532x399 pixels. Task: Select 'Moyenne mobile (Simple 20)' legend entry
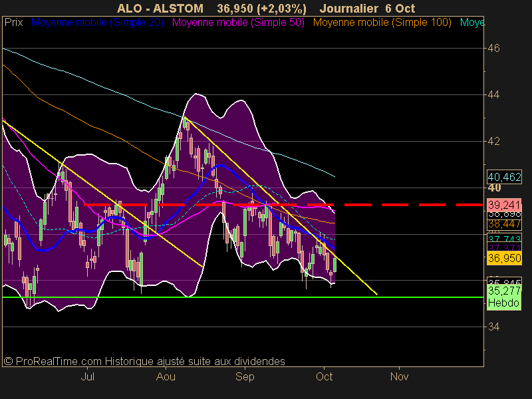point(97,23)
